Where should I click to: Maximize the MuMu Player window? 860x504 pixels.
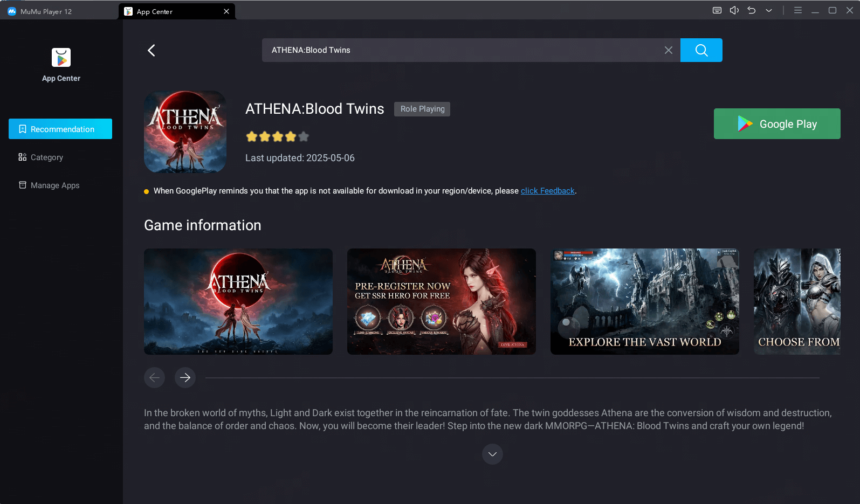tap(833, 10)
